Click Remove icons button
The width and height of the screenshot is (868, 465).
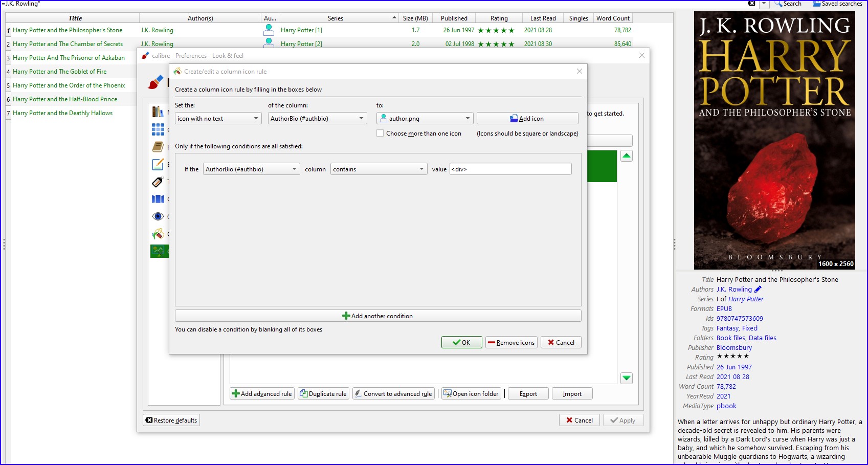tap(511, 343)
